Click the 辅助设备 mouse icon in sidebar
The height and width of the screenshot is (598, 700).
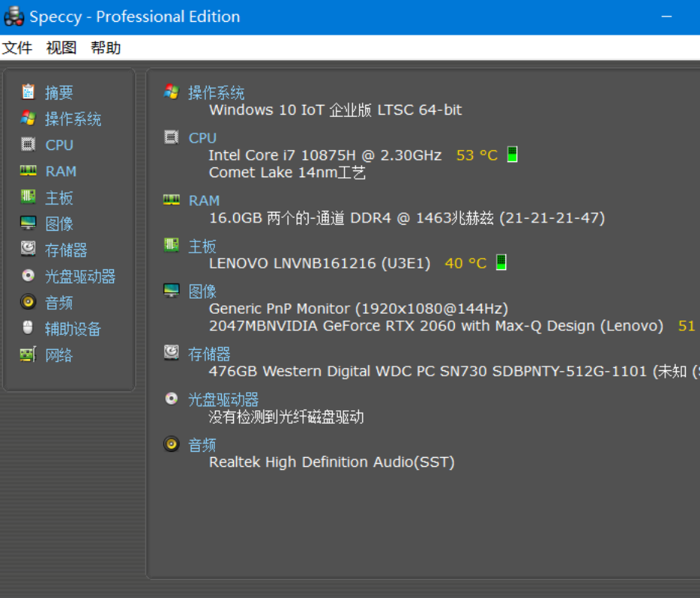click(28, 328)
